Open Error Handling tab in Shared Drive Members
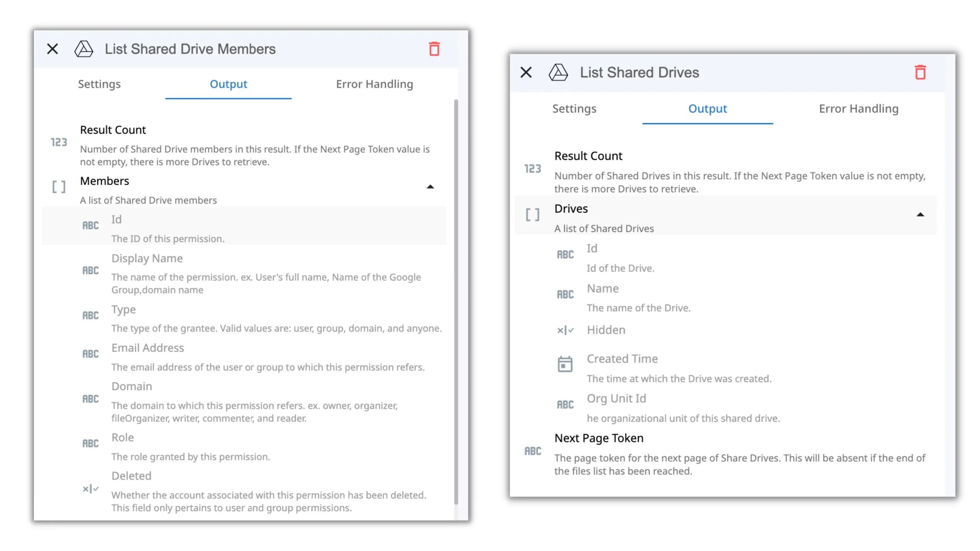 374,84
